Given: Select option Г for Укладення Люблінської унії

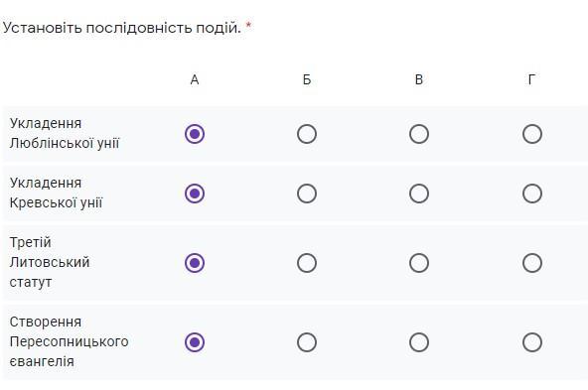Looking at the screenshot, I should 531,134.
